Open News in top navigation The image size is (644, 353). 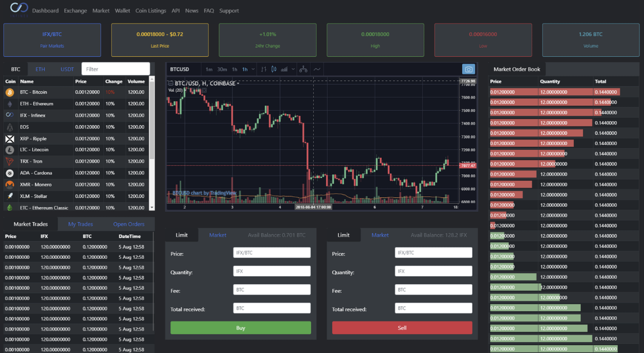[x=191, y=11]
